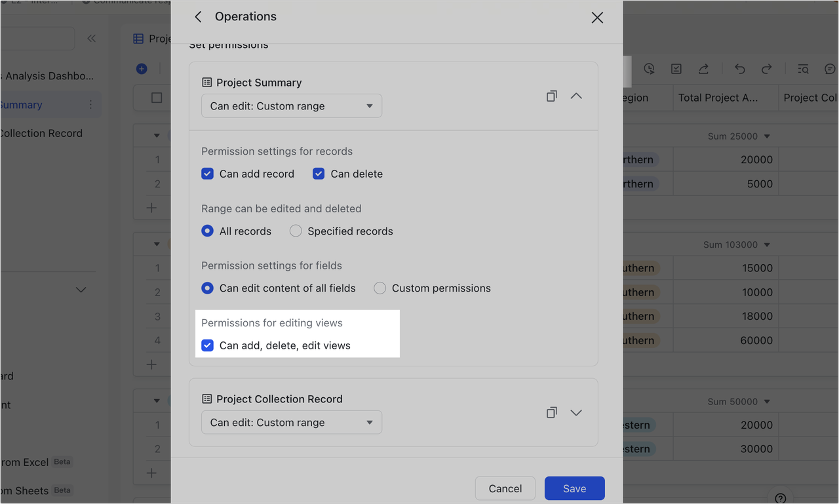This screenshot has height=504, width=839.
Task: Open the Analysis Dashboard sidebar item
Action: 47,76
